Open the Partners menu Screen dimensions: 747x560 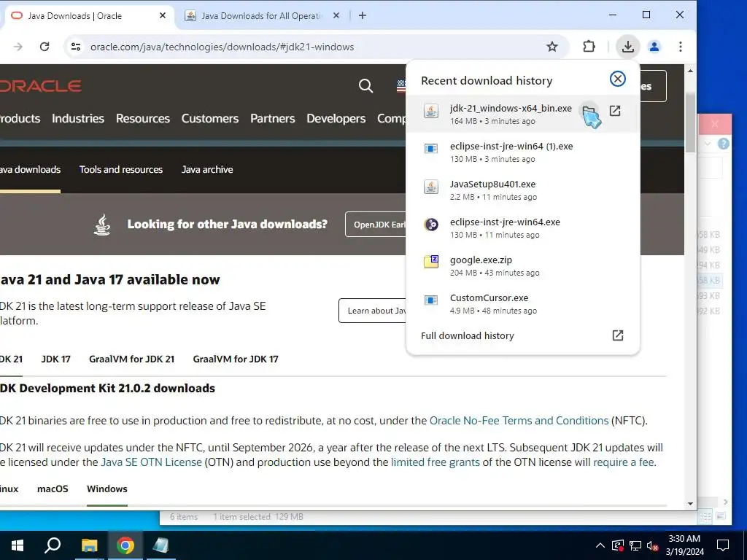[273, 118]
